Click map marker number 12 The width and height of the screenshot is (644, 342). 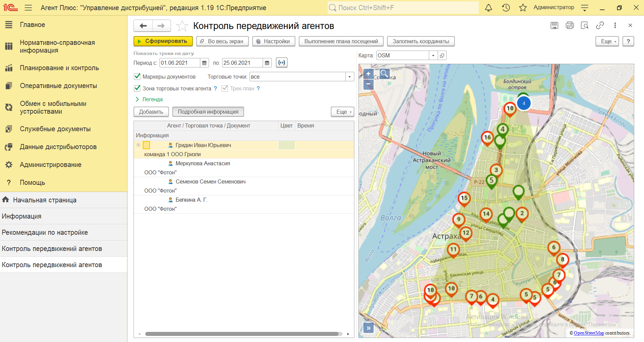pyautogui.click(x=466, y=233)
